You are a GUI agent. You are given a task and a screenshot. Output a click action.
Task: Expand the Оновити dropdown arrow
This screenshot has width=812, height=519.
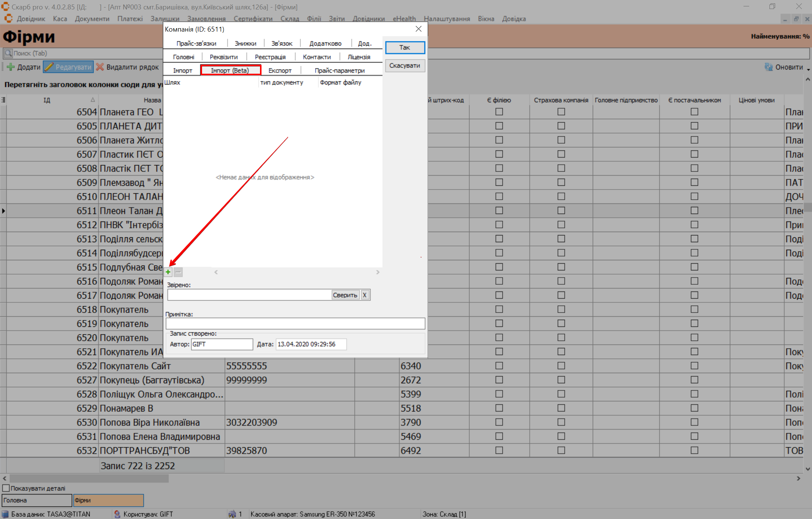[x=808, y=69]
